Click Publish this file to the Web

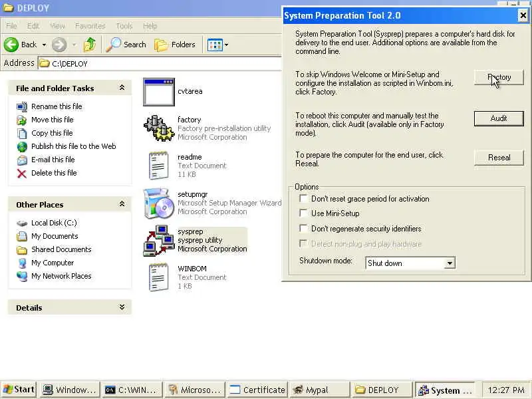coord(74,146)
